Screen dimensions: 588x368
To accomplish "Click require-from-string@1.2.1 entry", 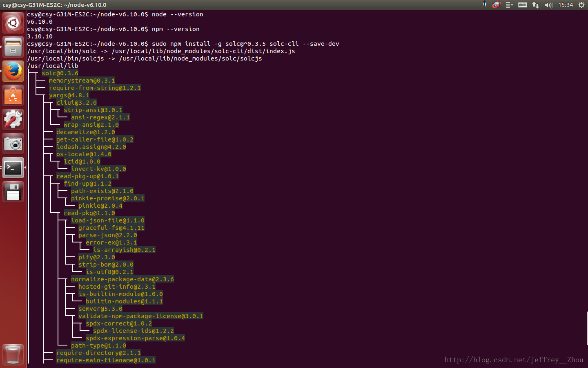I will 95,88.
